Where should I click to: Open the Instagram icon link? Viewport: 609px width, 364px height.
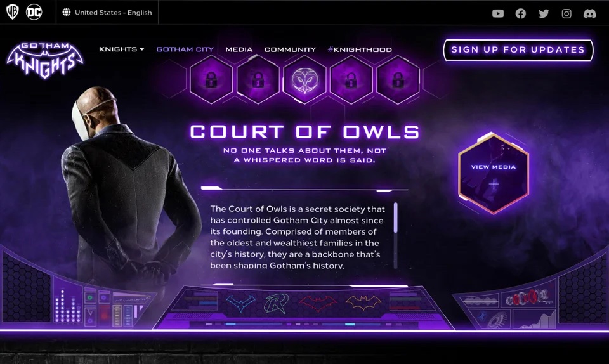pos(566,13)
